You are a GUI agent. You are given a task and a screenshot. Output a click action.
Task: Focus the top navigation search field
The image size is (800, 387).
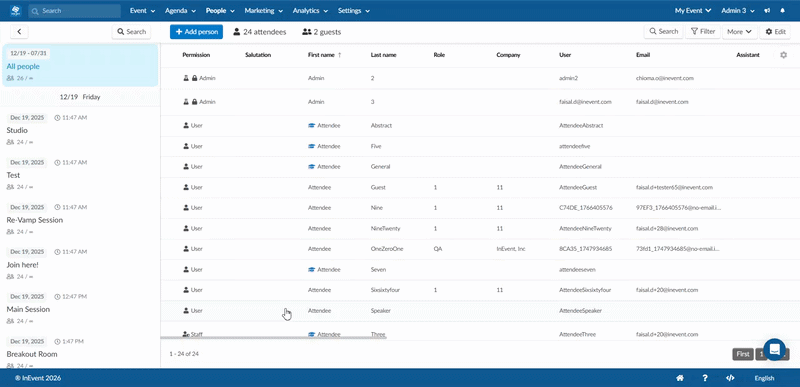click(74, 11)
